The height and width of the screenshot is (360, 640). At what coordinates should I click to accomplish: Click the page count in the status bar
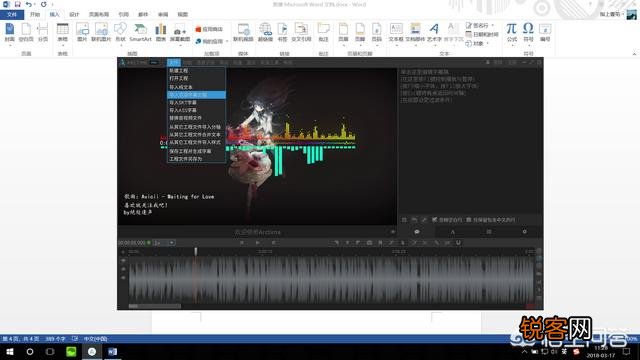20,339
